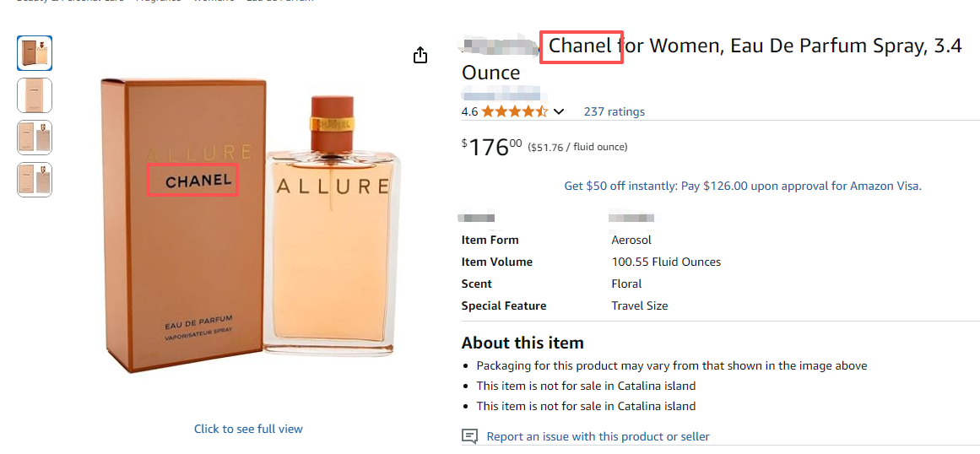Click the share icon above product image
Screen dimensions: 980x454
[x=420, y=56]
